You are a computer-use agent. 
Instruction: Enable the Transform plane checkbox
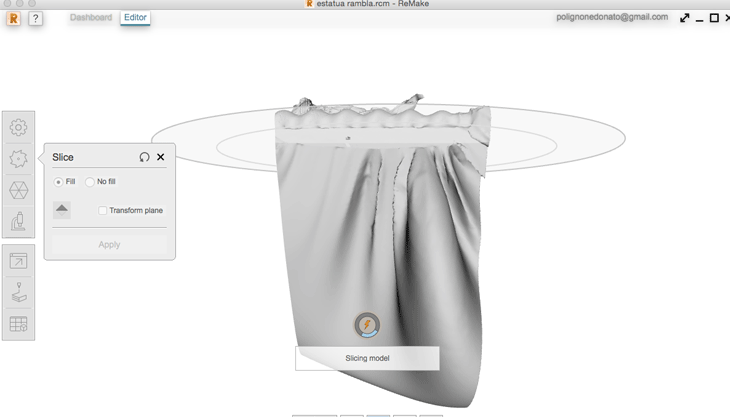[102, 210]
